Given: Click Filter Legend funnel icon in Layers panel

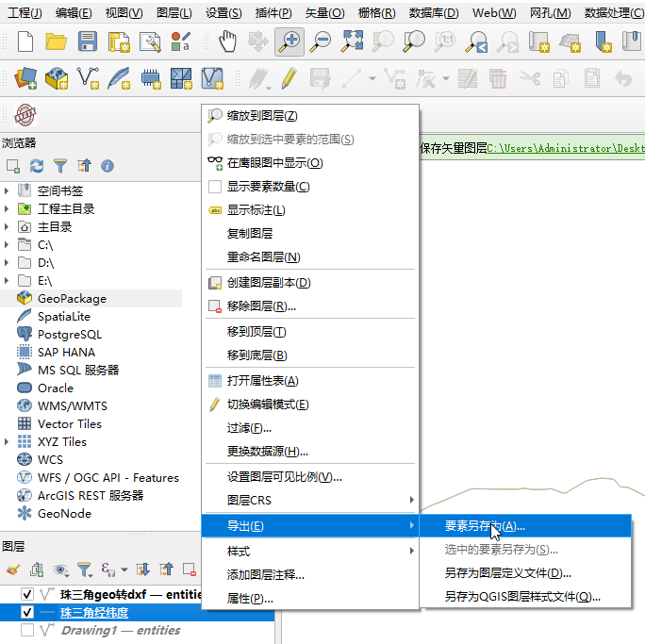Looking at the screenshot, I should (84, 570).
